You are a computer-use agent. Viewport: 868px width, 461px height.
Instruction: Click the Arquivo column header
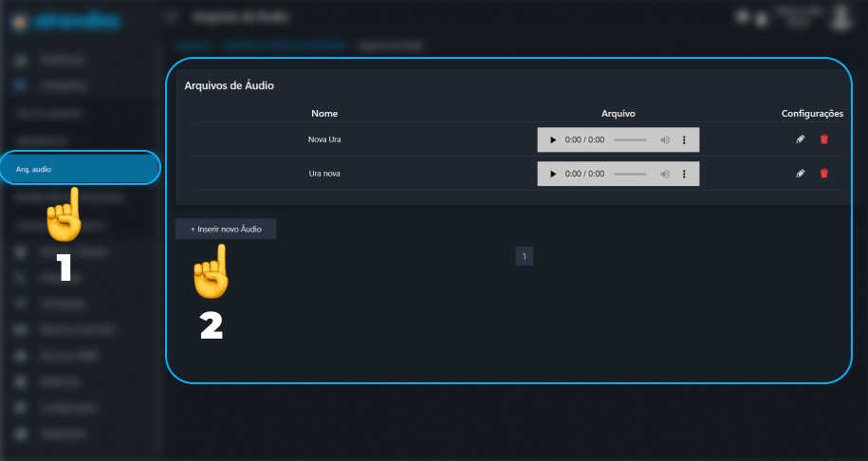coord(619,114)
